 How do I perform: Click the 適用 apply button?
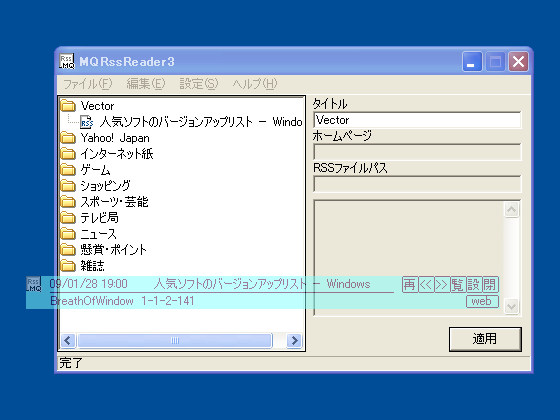(x=485, y=339)
